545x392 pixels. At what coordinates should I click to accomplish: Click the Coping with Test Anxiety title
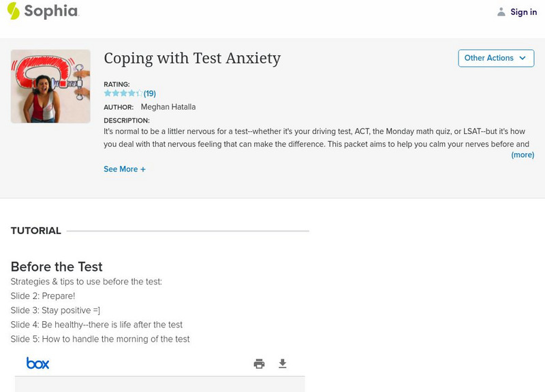click(x=192, y=59)
